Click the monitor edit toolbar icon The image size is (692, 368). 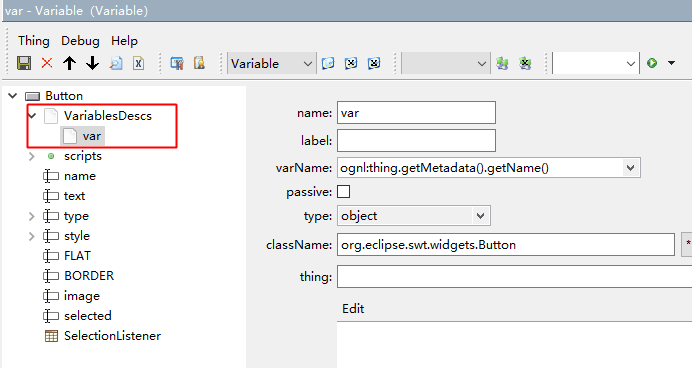pos(177,63)
